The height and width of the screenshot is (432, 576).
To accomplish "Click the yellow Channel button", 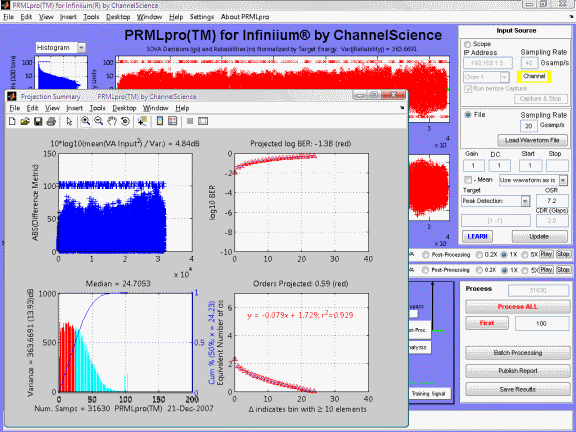I will (x=534, y=76).
